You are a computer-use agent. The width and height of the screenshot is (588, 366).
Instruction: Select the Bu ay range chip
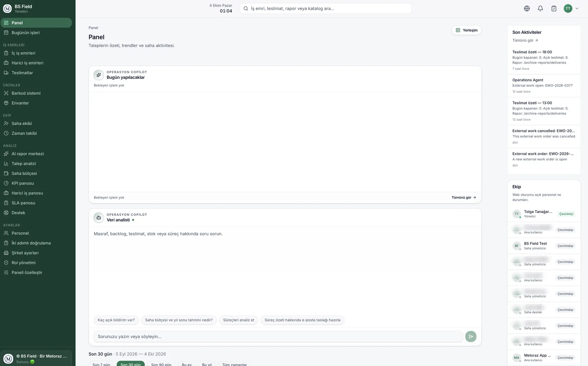[187, 363]
